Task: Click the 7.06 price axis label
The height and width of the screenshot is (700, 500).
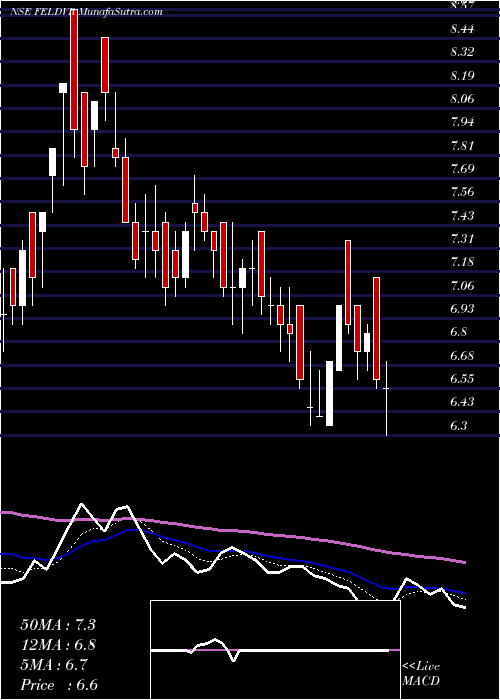Action: tap(462, 285)
